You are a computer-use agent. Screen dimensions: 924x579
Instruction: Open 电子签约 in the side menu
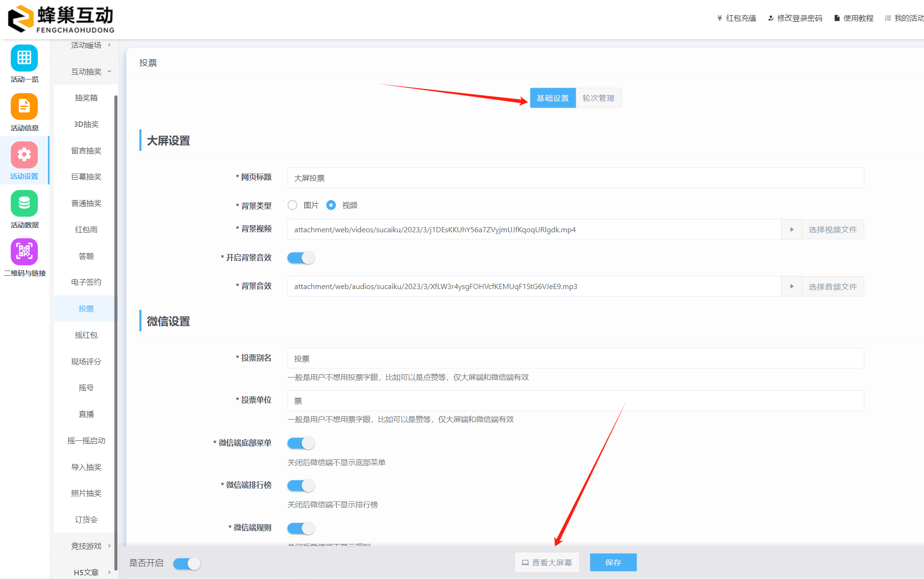(x=86, y=282)
